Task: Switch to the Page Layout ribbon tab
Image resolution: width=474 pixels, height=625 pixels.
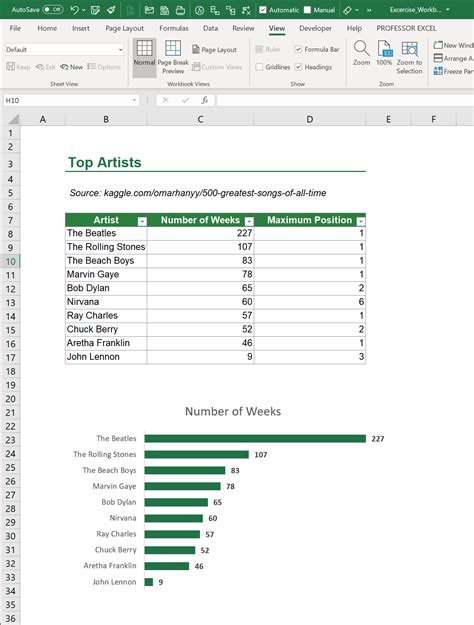Action: point(124,28)
